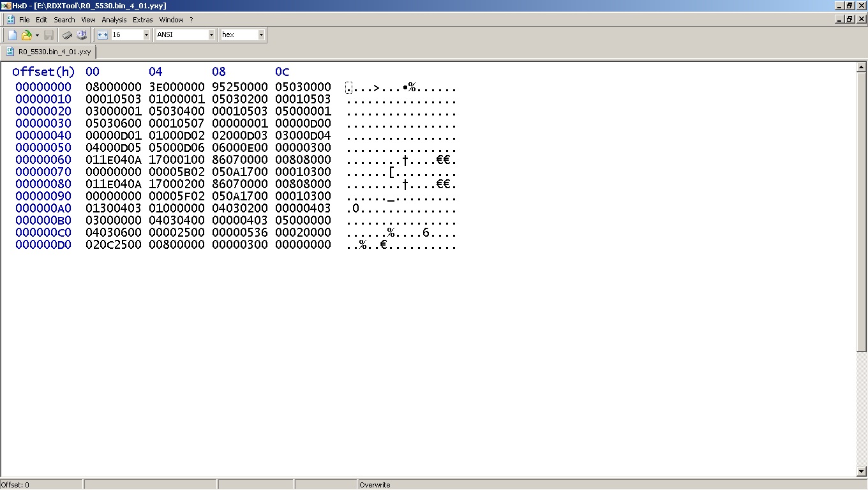The height and width of the screenshot is (490, 868).
Task: Click the Offset(h) column header
Action: pyautogui.click(x=44, y=71)
